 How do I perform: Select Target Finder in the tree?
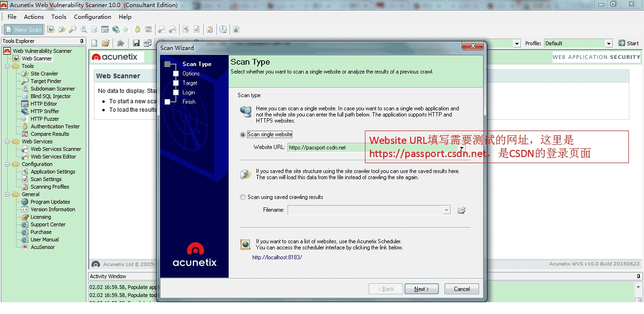46,81
